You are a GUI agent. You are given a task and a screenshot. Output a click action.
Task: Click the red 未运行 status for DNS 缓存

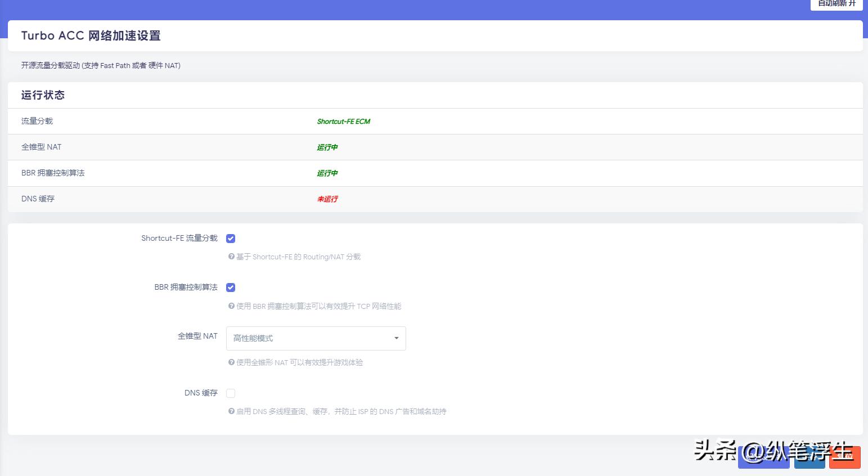(327, 199)
